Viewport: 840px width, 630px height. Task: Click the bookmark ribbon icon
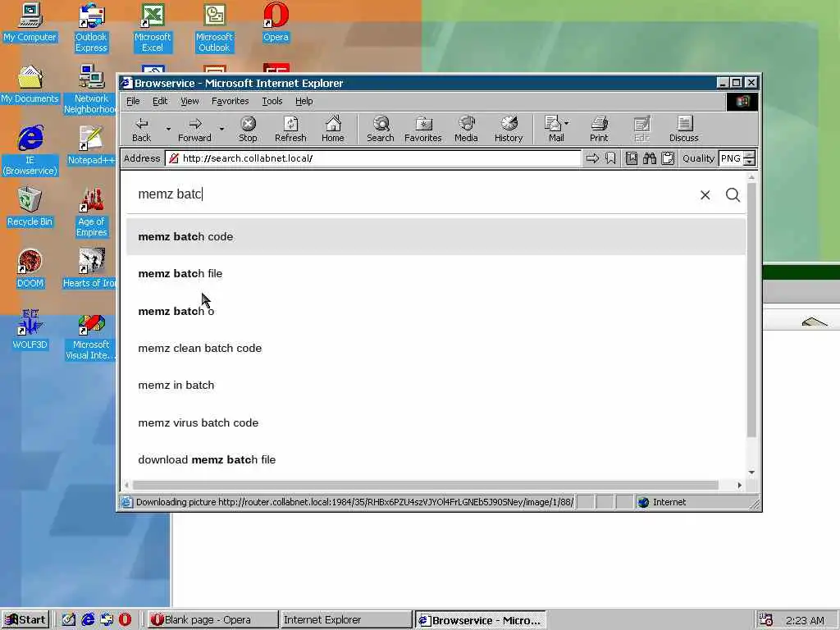pyautogui.click(x=610, y=158)
